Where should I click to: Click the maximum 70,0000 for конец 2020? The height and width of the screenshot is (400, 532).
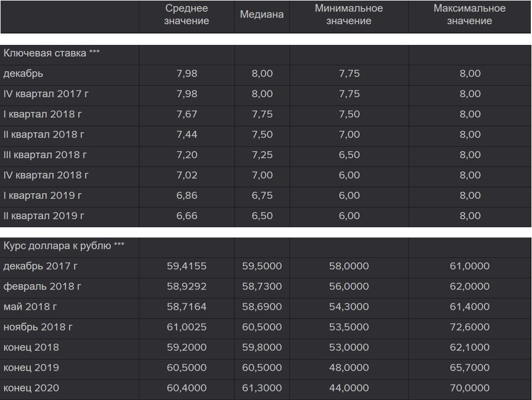pos(469,388)
